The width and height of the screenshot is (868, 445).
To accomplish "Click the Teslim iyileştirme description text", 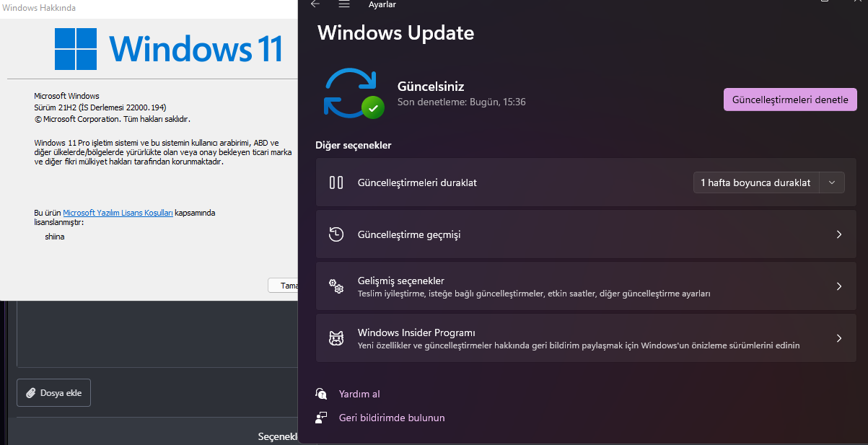I will point(535,294).
